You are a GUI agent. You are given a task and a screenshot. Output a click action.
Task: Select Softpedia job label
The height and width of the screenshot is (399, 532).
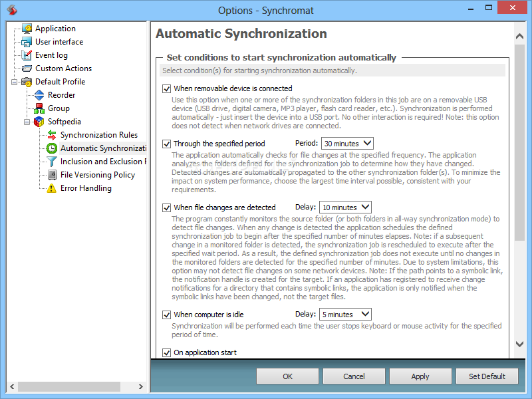click(x=64, y=122)
